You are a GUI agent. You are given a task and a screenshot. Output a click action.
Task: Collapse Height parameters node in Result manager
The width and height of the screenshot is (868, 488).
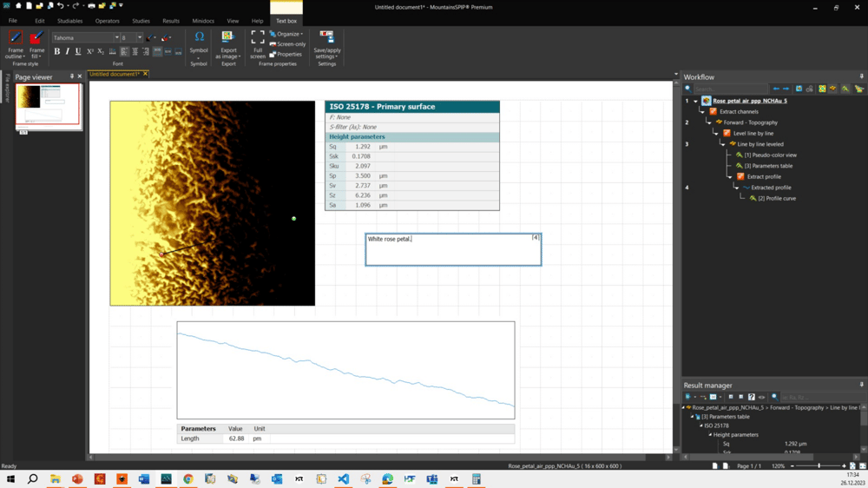click(710, 435)
